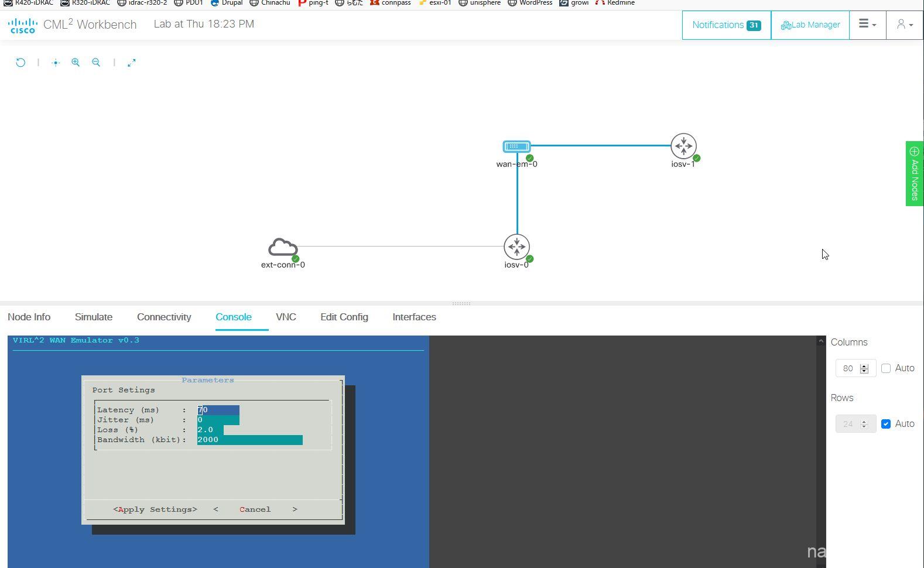The width and height of the screenshot is (924, 568).
Task: Open the growi bookmark
Action: [x=574, y=3]
